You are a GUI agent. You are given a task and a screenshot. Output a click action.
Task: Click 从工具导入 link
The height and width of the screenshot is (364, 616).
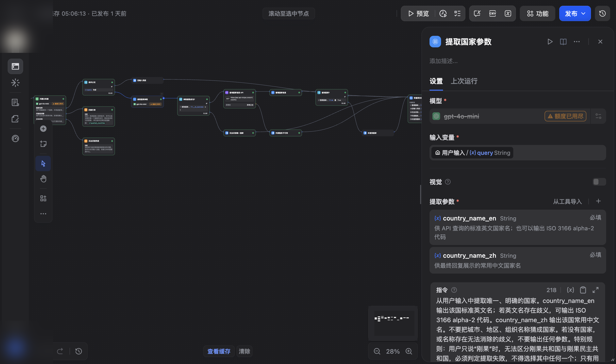[567, 202]
